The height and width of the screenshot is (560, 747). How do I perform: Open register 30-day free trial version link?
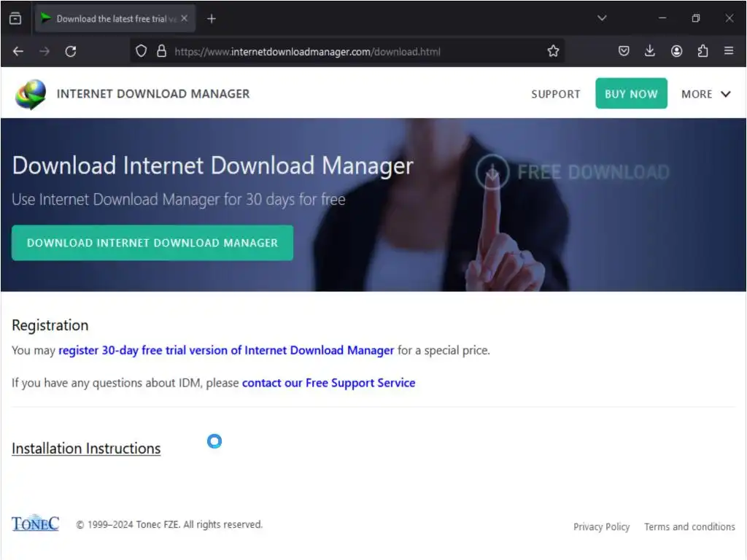coord(226,351)
